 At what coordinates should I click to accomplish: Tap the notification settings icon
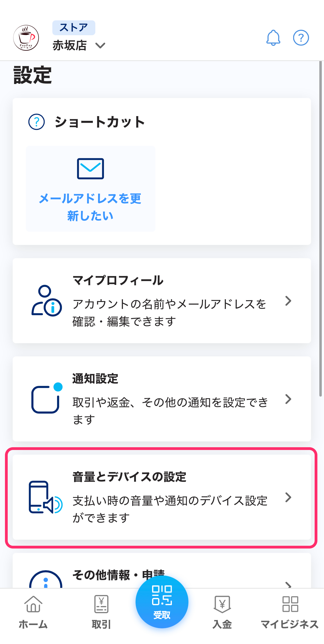click(x=46, y=399)
